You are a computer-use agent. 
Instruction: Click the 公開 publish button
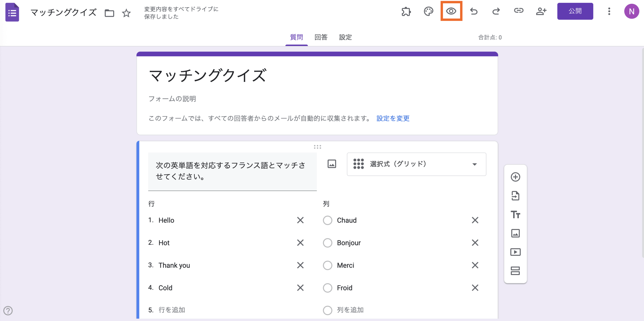click(x=575, y=11)
